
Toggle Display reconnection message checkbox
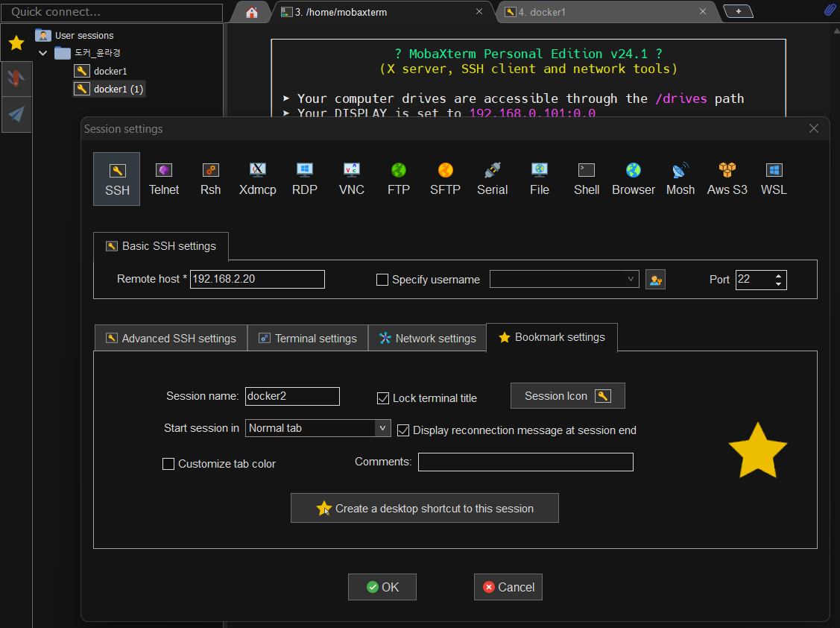402,430
